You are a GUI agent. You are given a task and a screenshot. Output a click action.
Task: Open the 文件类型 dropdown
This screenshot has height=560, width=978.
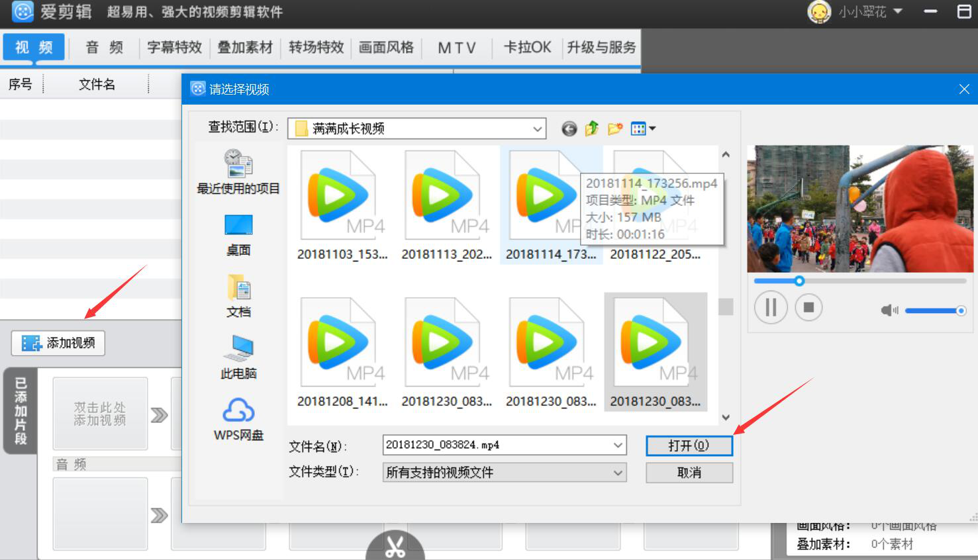click(616, 473)
